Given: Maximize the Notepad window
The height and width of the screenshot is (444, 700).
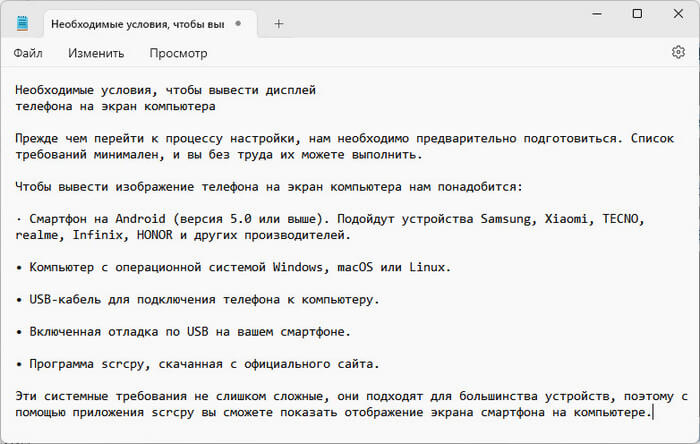Looking at the screenshot, I should [x=637, y=15].
